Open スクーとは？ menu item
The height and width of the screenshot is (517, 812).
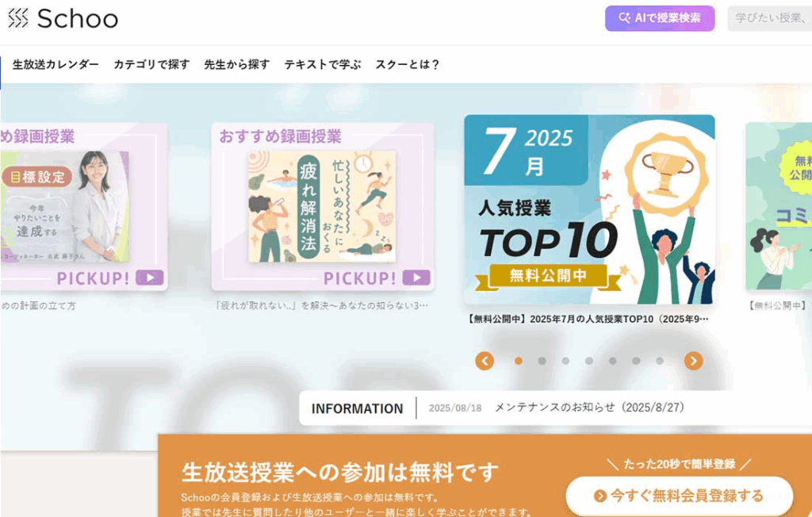408,64
